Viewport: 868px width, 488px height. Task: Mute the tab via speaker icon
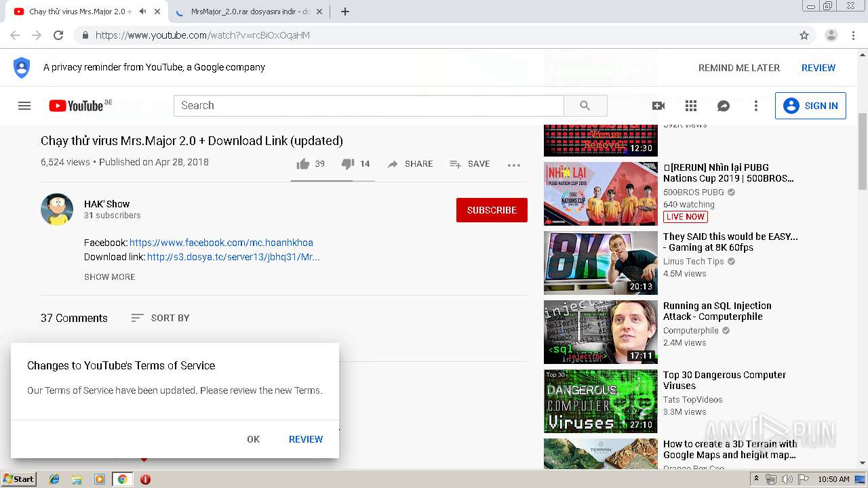point(142,12)
